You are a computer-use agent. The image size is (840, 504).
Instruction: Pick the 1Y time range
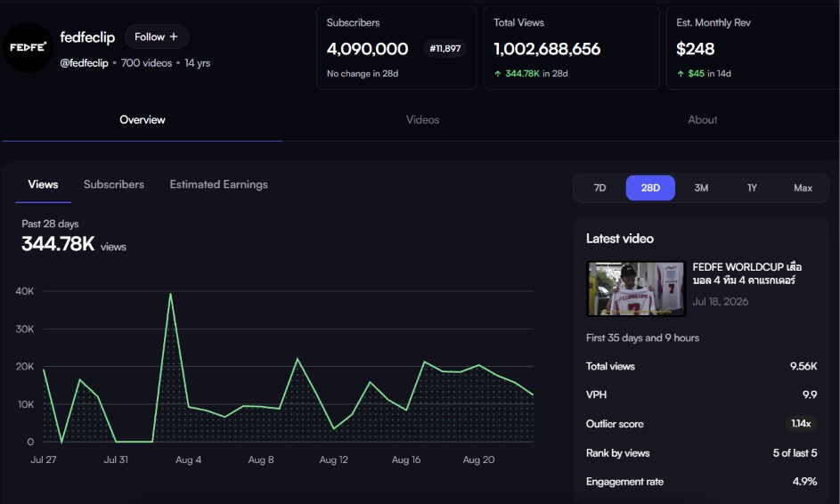point(752,188)
